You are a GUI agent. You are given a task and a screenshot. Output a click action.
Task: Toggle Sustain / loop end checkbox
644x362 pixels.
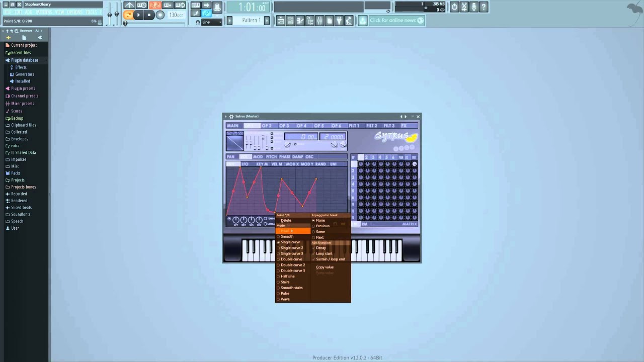[x=331, y=259]
